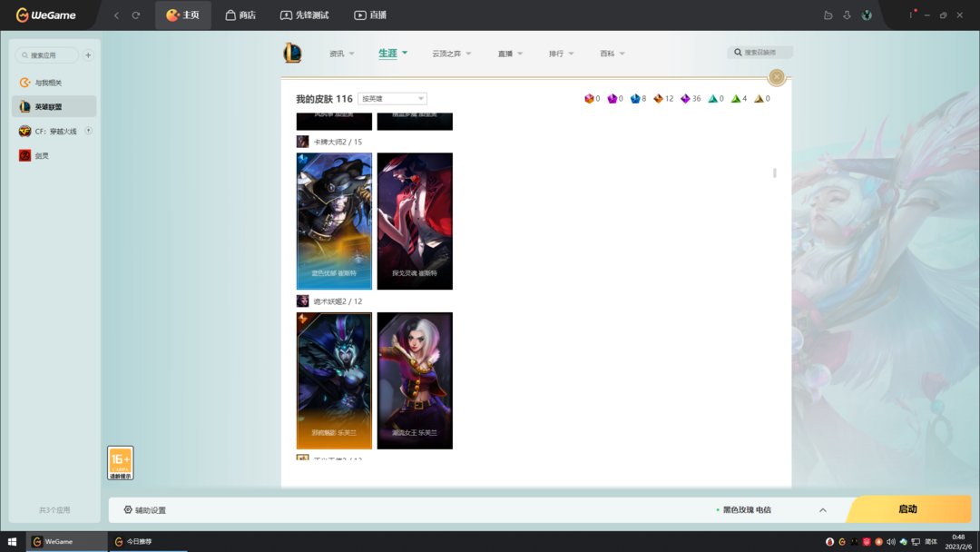Expand the 直播 dropdown in the game nav

pos(510,54)
